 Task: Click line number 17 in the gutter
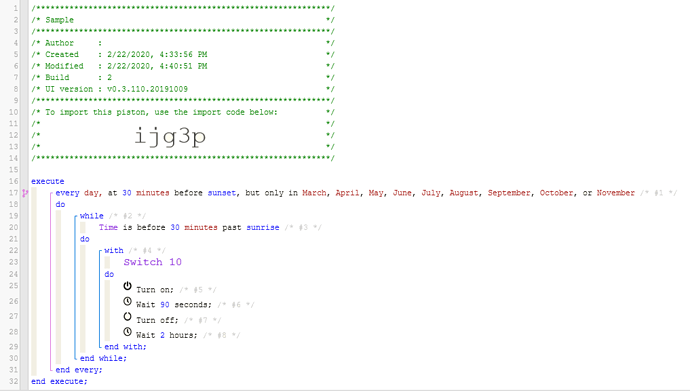(x=13, y=193)
